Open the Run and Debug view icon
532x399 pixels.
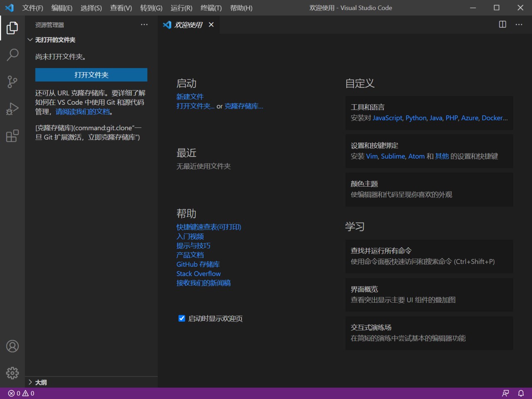click(x=12, y=109)
